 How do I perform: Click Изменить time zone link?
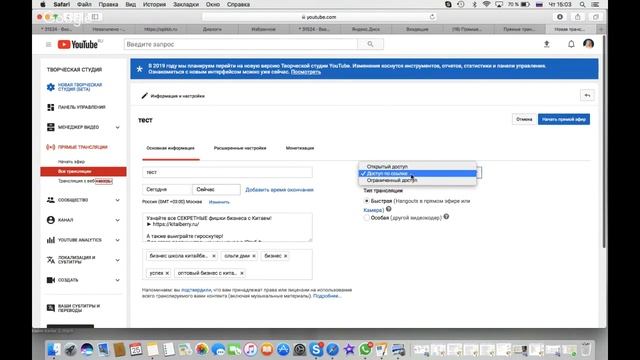[x=219, y=202]
